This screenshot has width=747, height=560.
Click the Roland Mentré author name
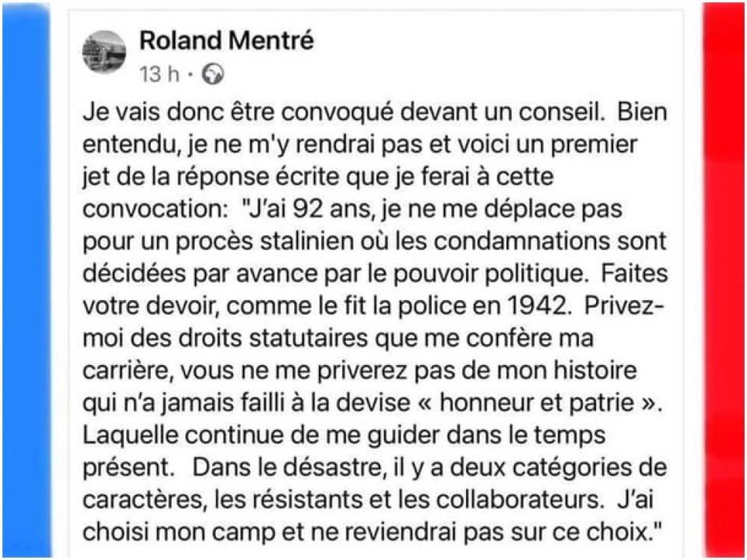coord(227,40)
